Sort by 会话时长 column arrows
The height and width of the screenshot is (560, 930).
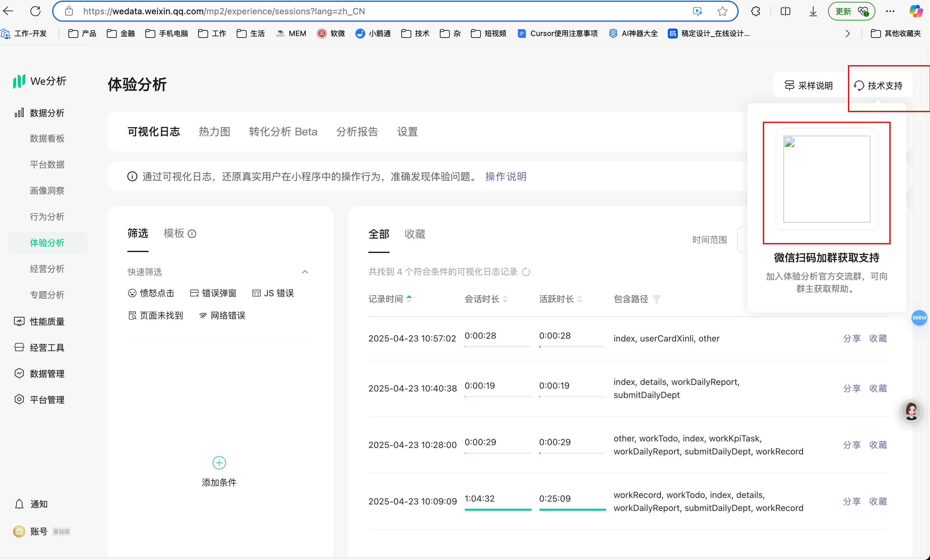pyautogui.click(x=505, y=299)
